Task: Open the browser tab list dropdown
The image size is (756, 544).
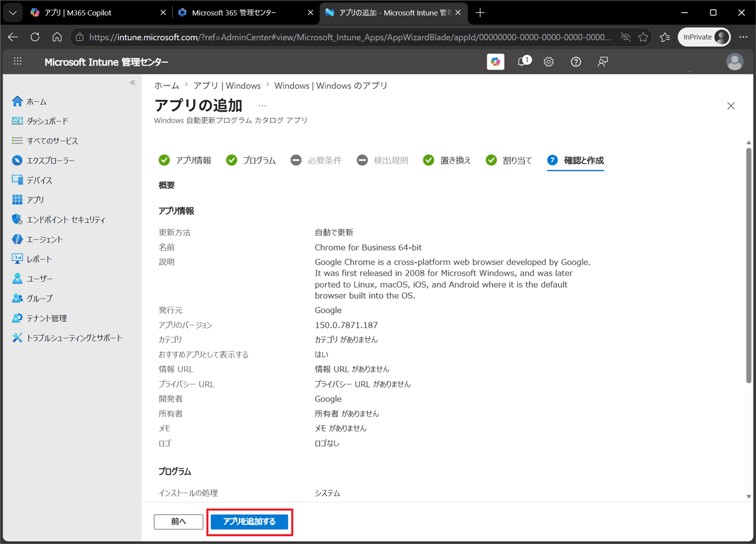Action: [13, 13]
